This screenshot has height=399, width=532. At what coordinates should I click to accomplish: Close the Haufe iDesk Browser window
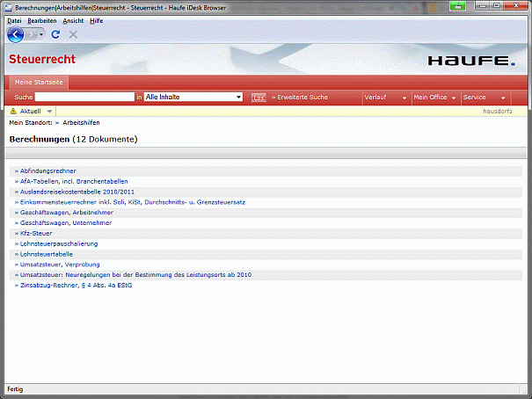(516, 5)
